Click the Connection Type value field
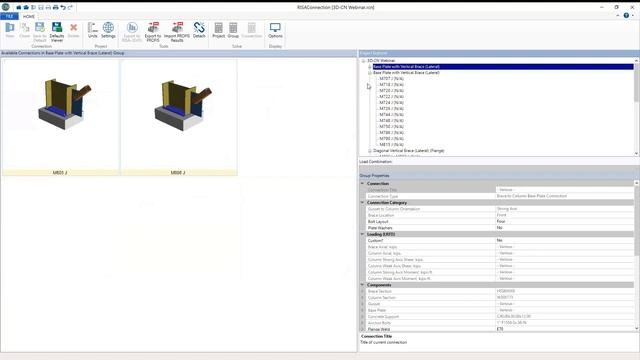640x360 pixels. (x=564, y=196)
